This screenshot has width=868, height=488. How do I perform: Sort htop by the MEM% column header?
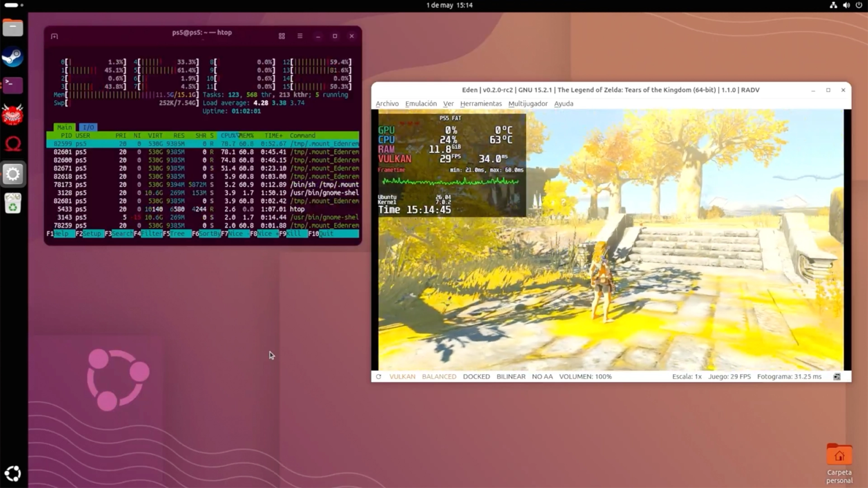coord(246,136)
